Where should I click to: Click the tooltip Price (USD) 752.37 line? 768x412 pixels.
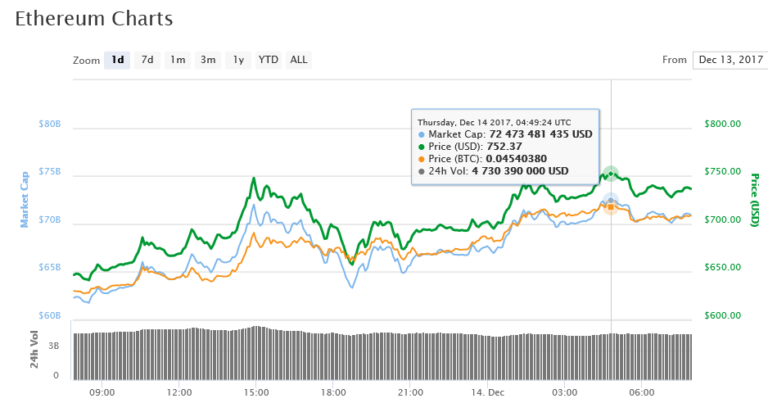[470, 146]
